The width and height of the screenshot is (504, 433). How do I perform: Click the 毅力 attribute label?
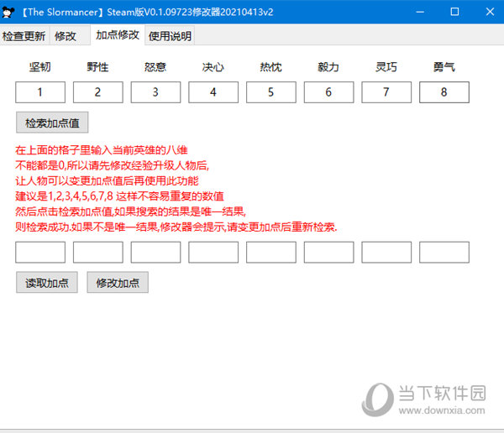[x=328, y=67]
